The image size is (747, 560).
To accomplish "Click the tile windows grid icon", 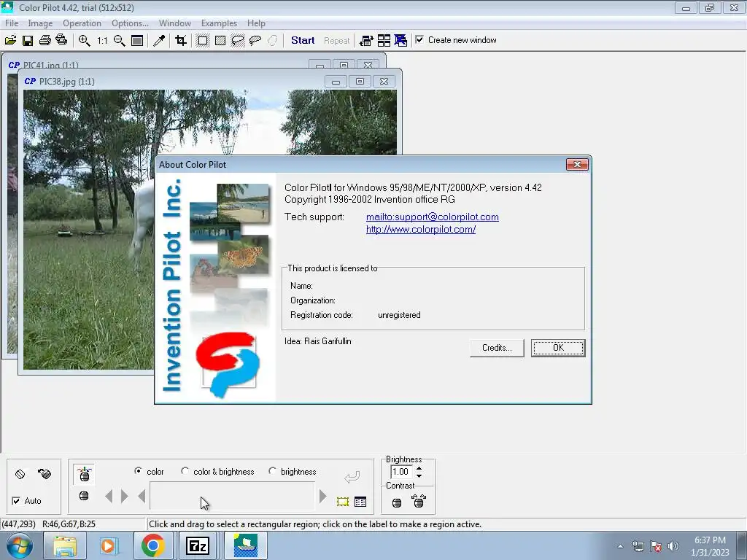I will click(x=384, y=41).
